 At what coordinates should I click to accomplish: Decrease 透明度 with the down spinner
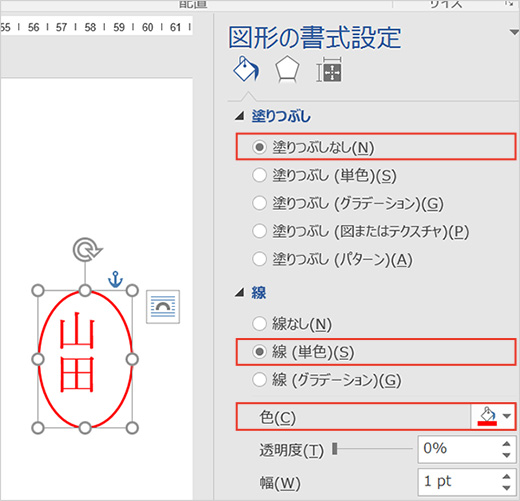tap(507, 455)
